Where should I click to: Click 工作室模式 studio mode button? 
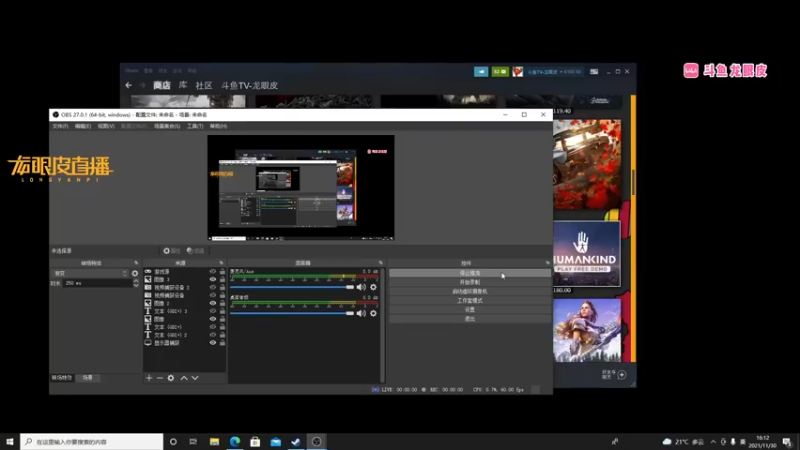(470, 301)
